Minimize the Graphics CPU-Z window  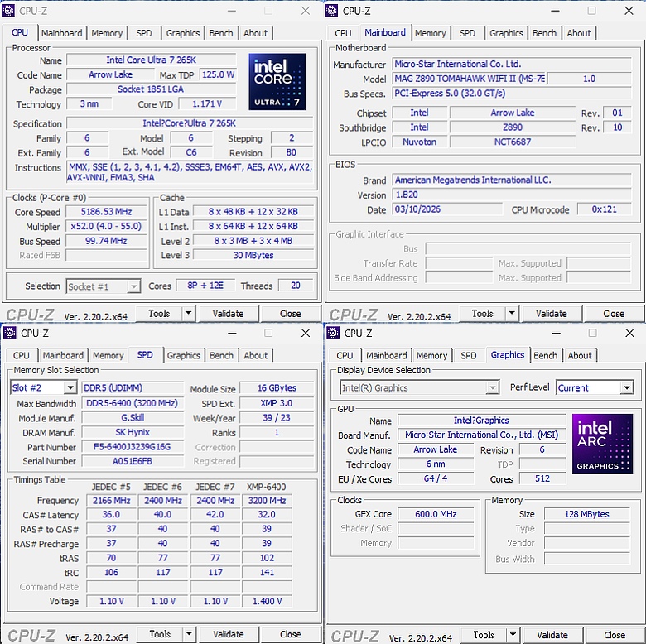point(557,333)
